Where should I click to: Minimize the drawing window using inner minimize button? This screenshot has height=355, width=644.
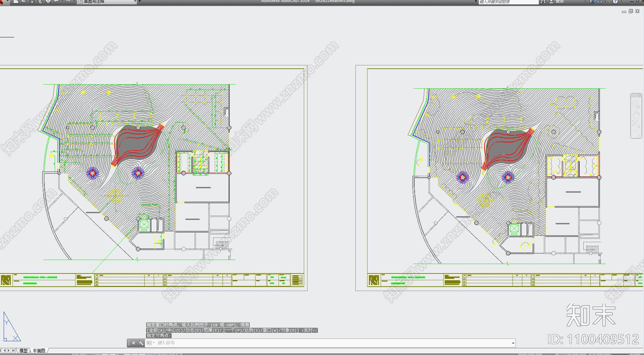click(624, 12)
